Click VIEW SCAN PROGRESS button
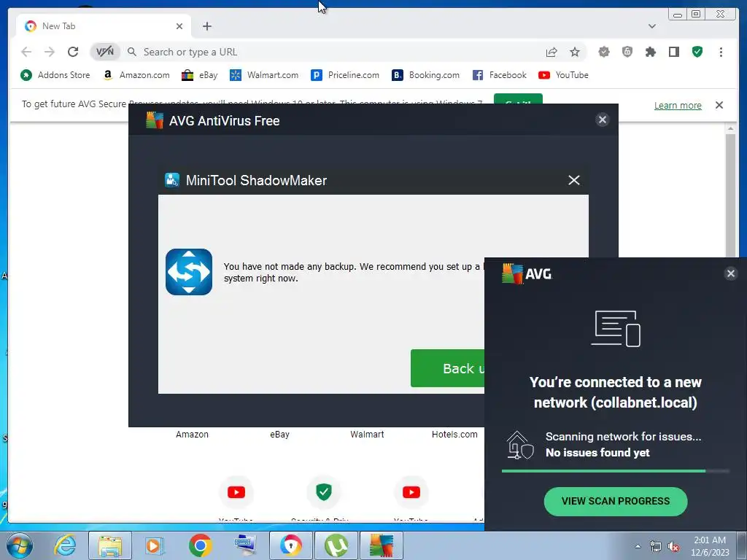This screenshot has width=747, height=560. pos(616,501)
